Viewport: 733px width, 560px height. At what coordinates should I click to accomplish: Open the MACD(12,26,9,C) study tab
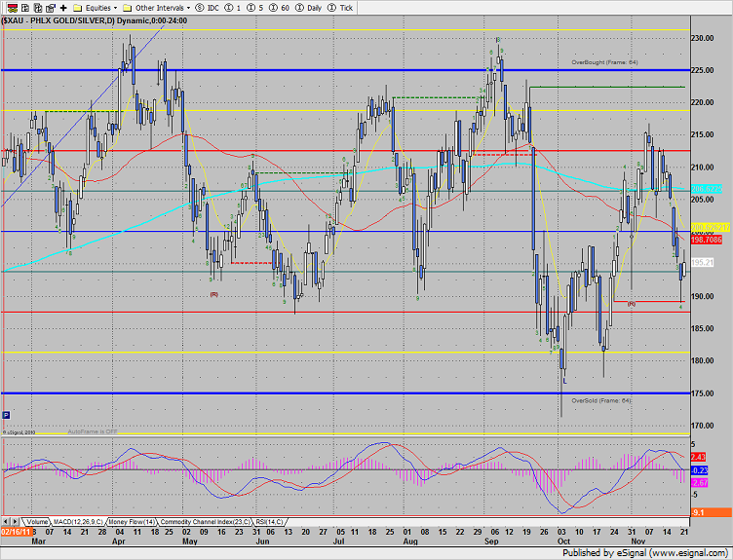coord(78,522)
